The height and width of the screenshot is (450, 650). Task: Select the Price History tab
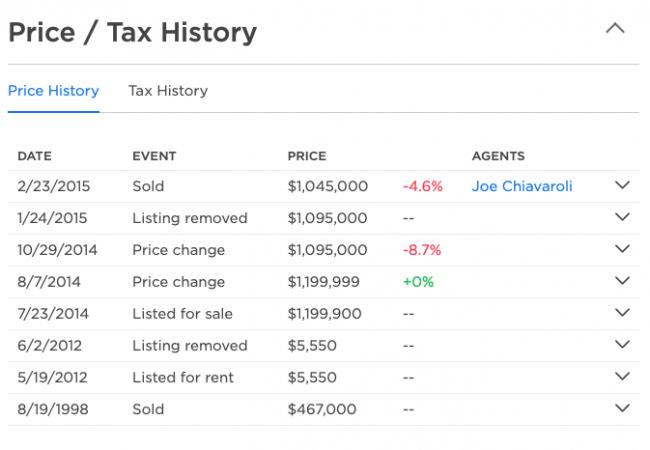coord(53,91)
